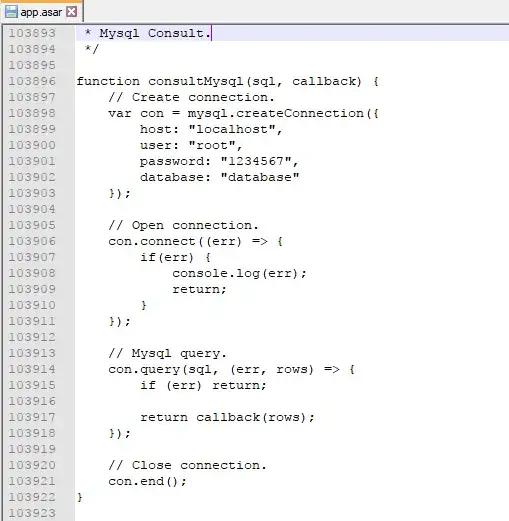Click line number 103914 in the gutter

pyautogui.click(x=32, y=369)
